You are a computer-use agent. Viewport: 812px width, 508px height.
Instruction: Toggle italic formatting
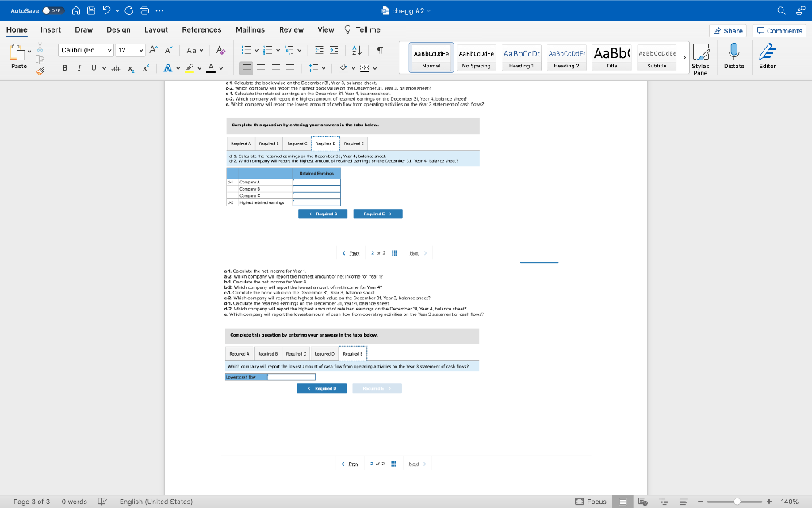pos(79,68)
